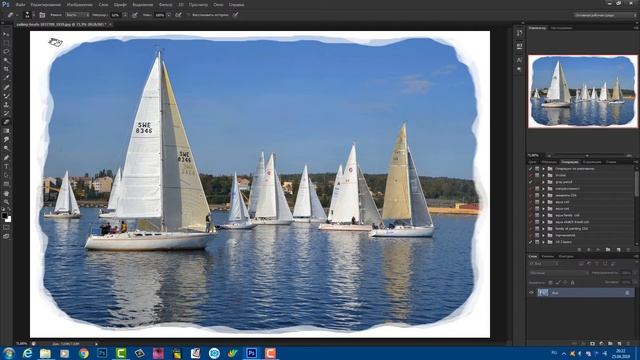The height and width of the screenshot is (360, 640).
Task: Change screen mode in the toolbar
Action: [x=6, y=236]
